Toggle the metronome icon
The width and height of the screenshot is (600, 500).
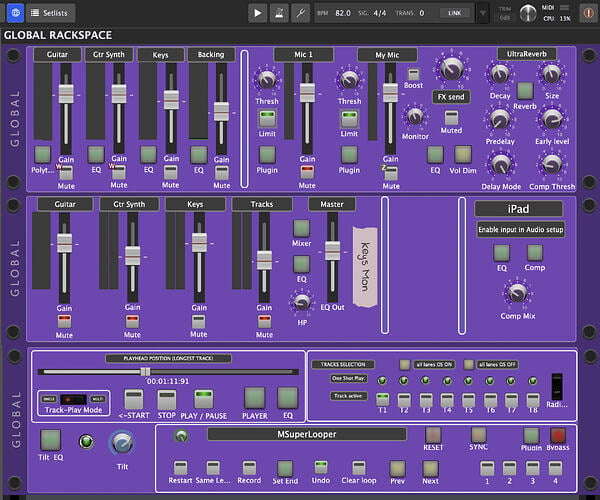tap(279, 13)
